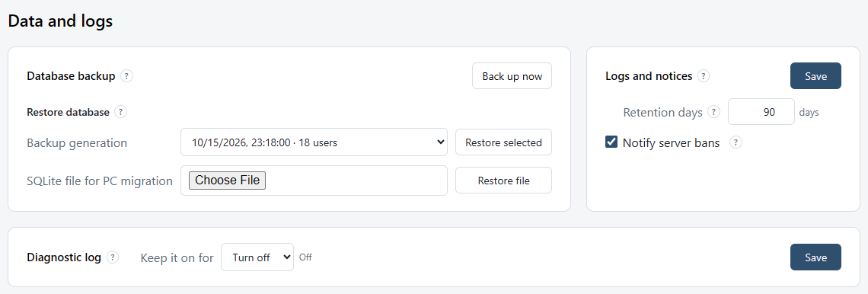Image resolution: width=868 pixels, height=294 pixels.
Task: Click the Off status text
Action: click(305, 257)
